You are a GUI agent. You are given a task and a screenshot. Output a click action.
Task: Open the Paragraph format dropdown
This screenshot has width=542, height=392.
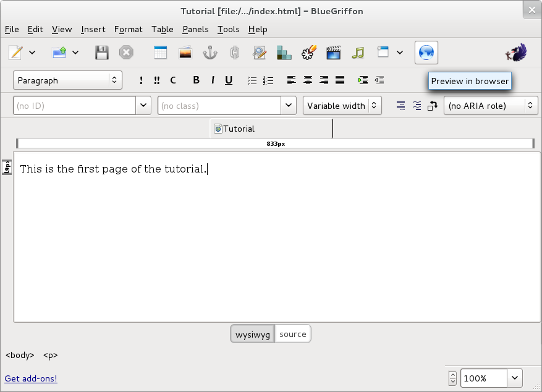[67, 80]
